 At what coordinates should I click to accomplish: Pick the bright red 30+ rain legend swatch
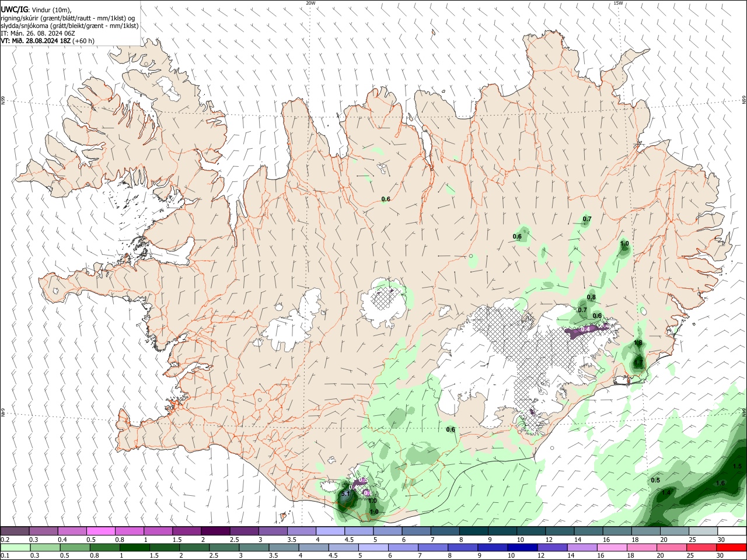(732, 547)
